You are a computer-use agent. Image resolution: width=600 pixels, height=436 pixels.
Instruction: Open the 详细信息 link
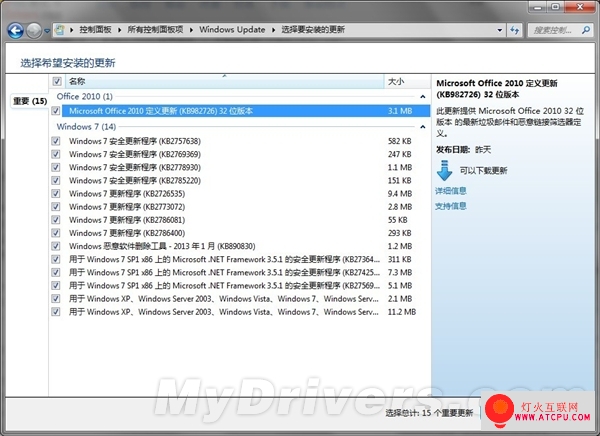451,191
